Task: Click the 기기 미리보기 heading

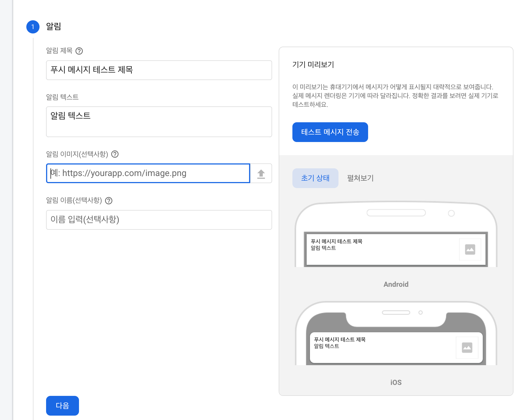Action: (313, 64)
